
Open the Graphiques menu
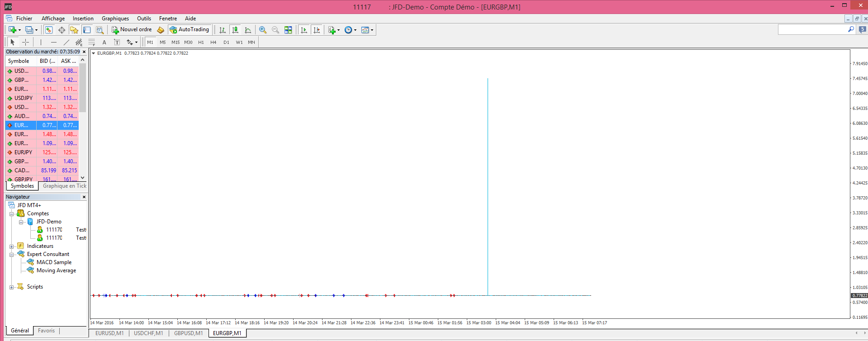(x=115, y=19)
